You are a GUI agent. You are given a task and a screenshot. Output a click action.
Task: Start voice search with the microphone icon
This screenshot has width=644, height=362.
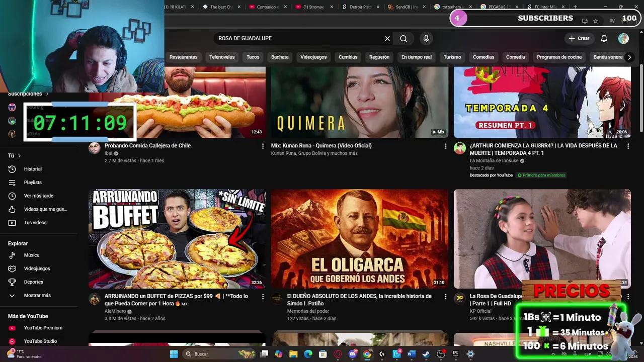click(x=426, y=39)
